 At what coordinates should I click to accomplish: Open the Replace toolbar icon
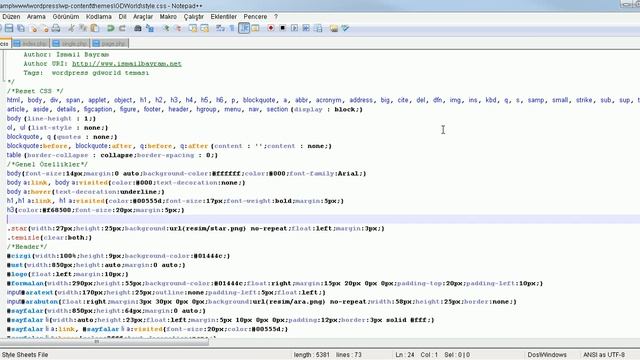[150, 28]
